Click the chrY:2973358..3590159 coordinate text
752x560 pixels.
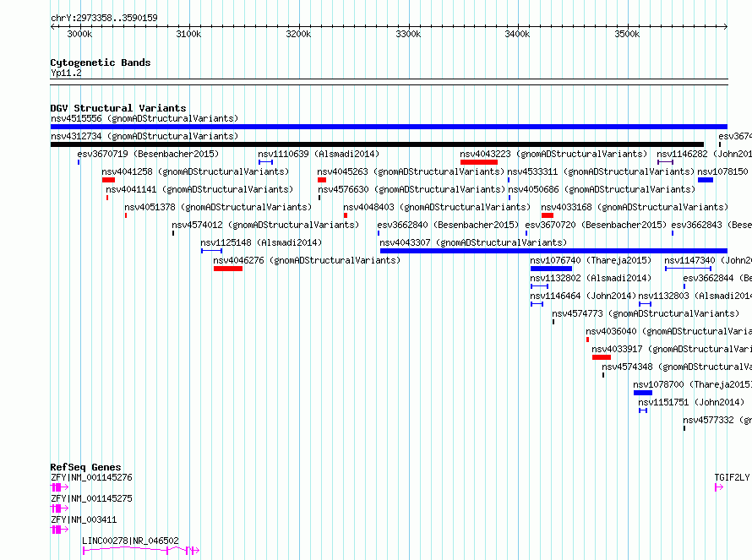[104, 18]
